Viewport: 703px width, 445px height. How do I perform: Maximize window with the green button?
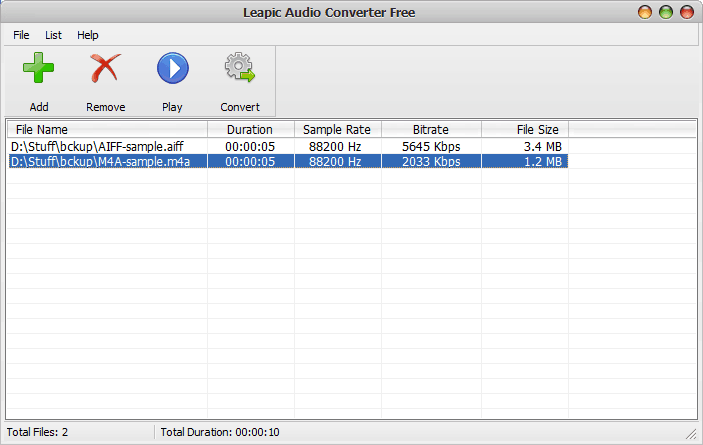coord(666,12)
